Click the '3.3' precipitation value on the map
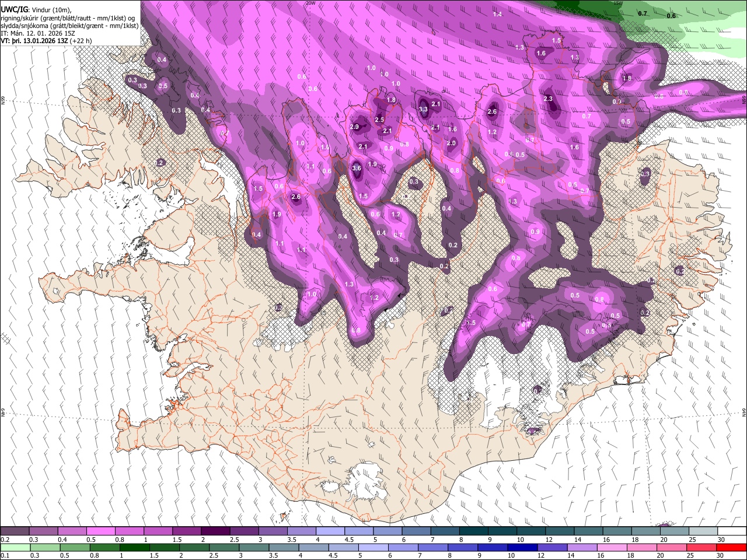Screen dimensions: 747x560 click(423, 109)
